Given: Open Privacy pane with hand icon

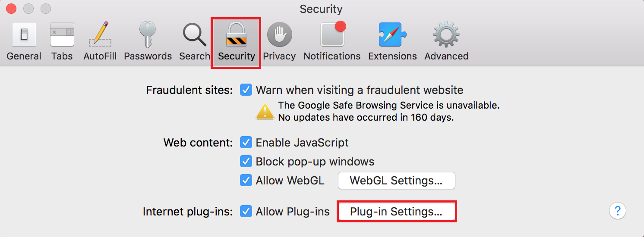Looking at the screenshot, I should tap(279, 34).
